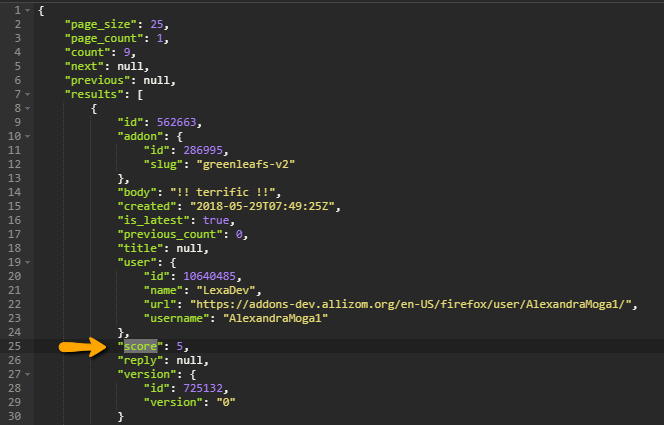Collapse the "version" object fold arrow on line 27
Viewport: 664px width, 425px height.
click(x=28, y=374)
